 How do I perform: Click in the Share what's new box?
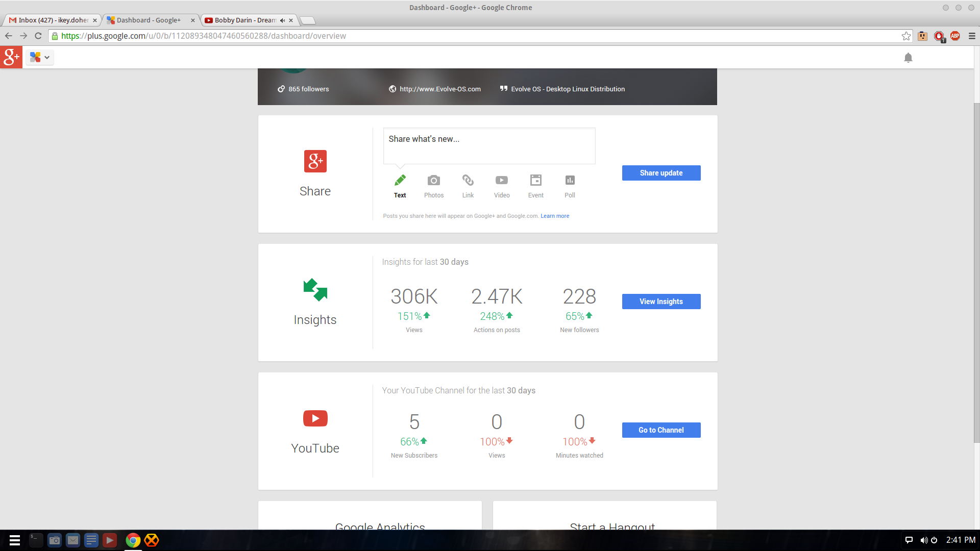[x=489, y=146]
